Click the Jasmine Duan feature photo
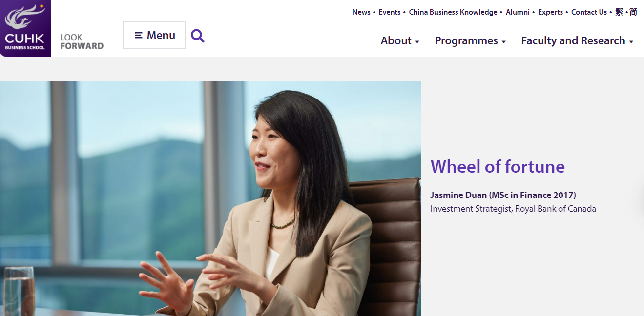 (x=210, y=198)
